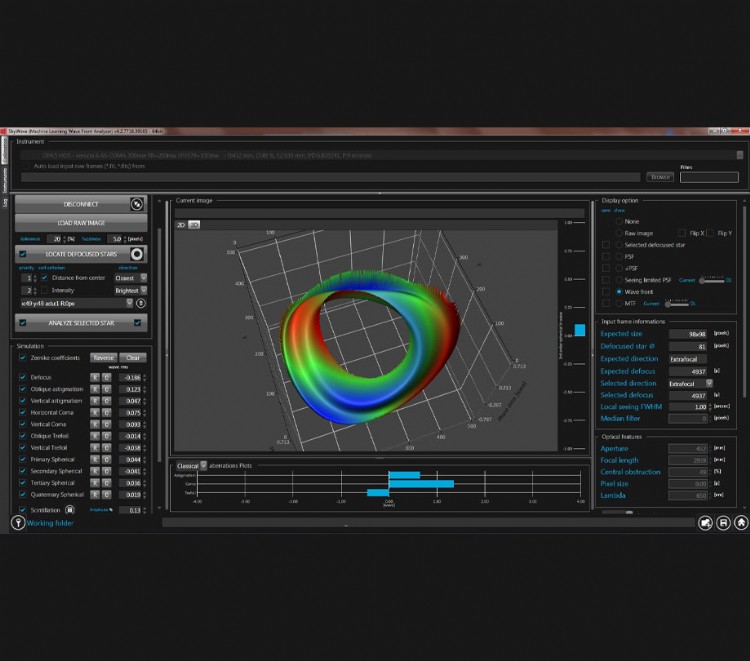Click the C button for Vertical Trefoil

coord(106,447)
